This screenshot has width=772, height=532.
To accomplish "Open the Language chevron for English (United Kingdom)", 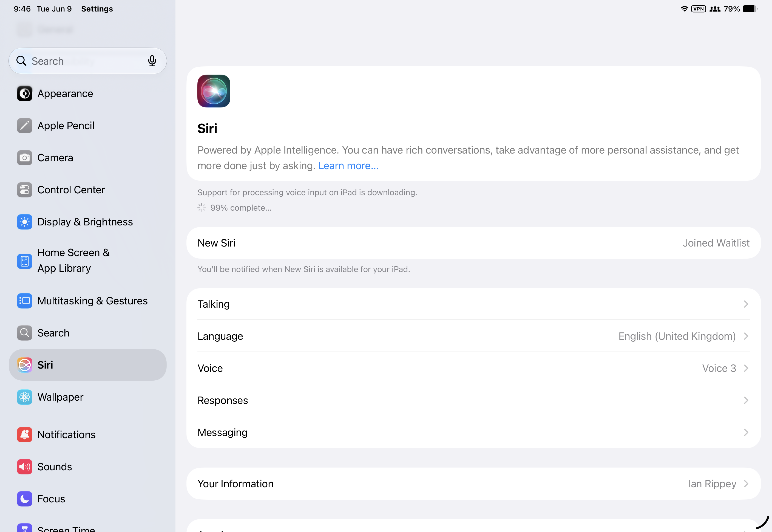I will click(746, 336).
